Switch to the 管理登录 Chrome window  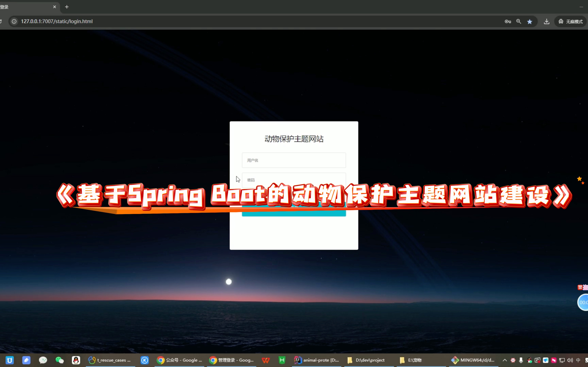pyautogui.click(x=232, y=360)
